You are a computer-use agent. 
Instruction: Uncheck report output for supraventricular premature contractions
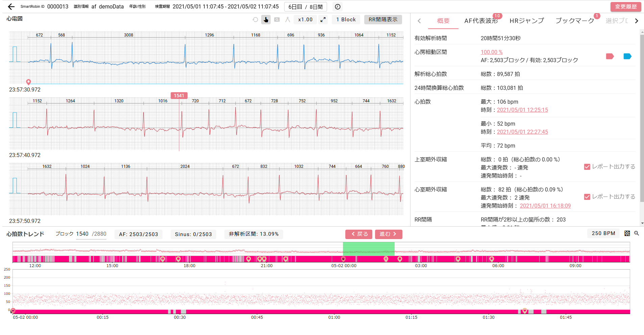click(587, 167)
